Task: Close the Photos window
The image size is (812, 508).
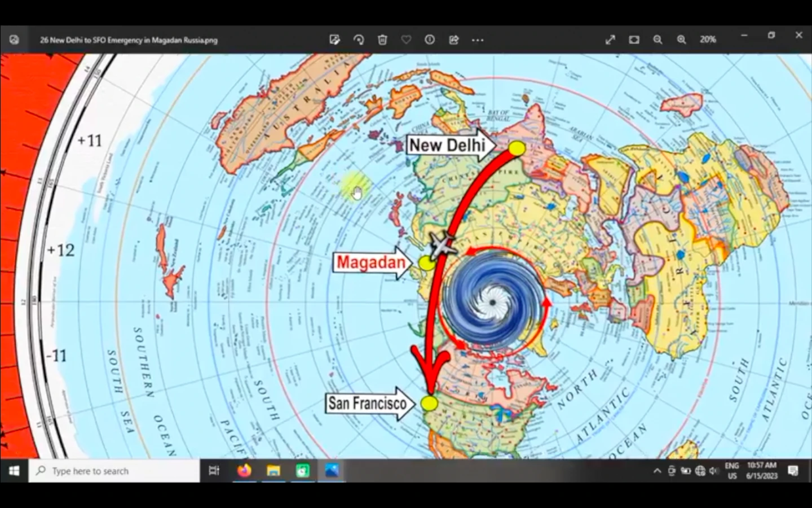Action: (x=798, y=36)
